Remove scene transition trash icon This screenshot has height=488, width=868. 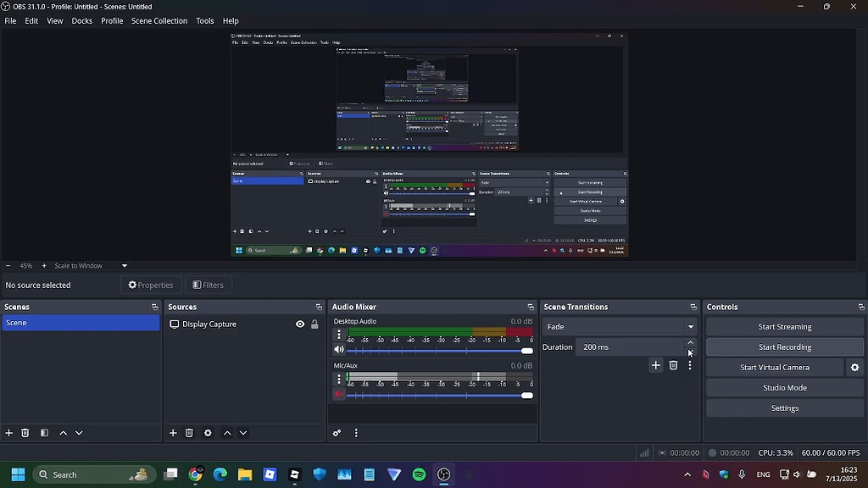pos(673,365)
